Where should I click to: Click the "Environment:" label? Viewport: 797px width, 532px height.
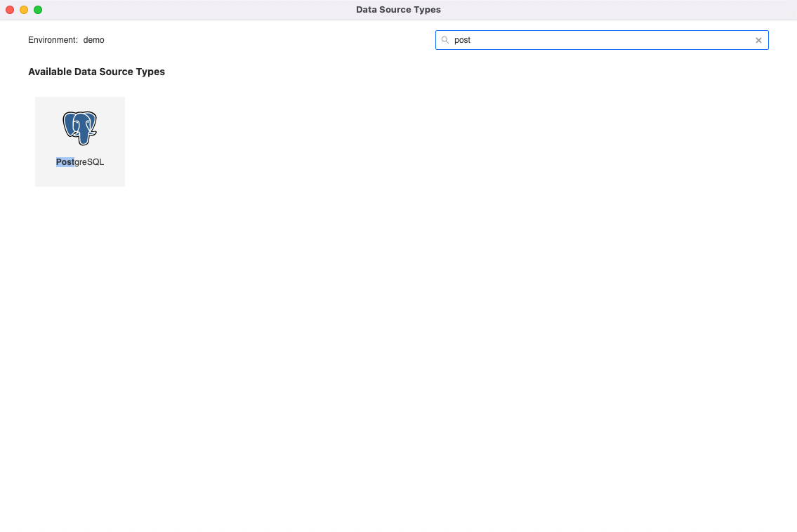pos(53,40)
